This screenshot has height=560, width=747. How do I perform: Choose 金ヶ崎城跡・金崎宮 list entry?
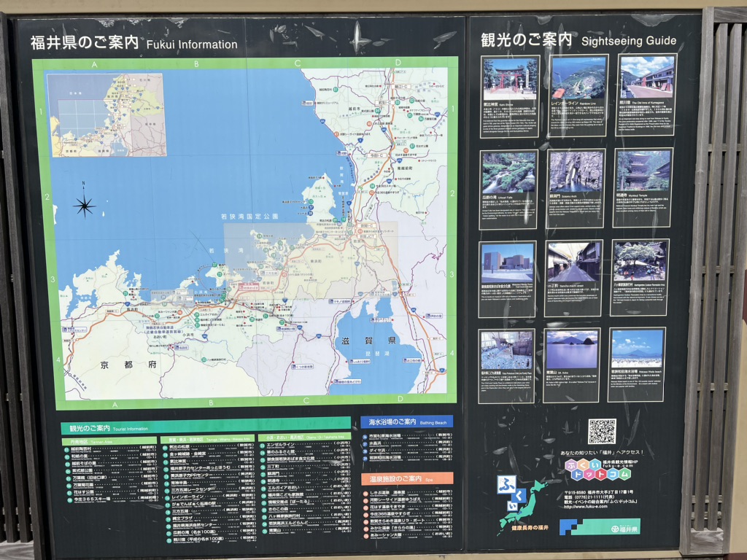tap(209, 455)
